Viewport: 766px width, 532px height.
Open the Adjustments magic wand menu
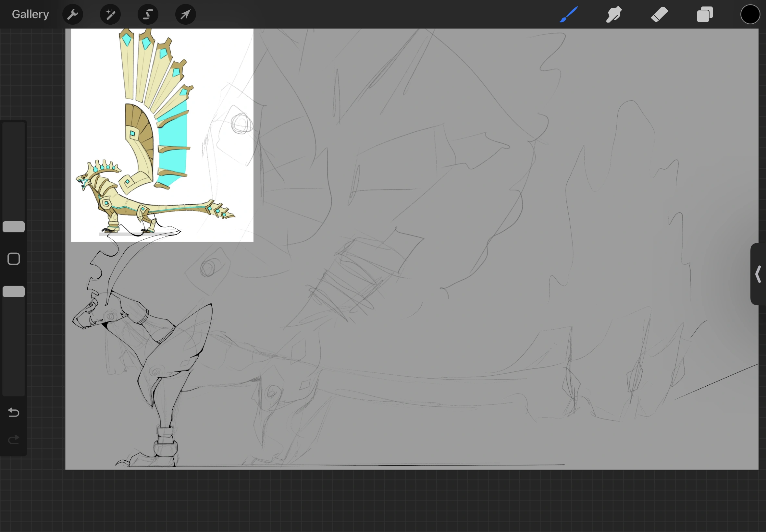pos(110,14)
